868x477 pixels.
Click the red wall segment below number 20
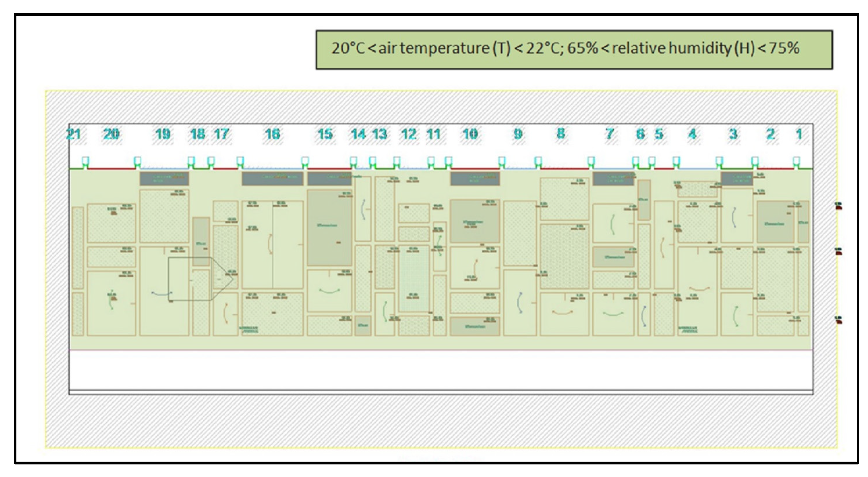112,169
